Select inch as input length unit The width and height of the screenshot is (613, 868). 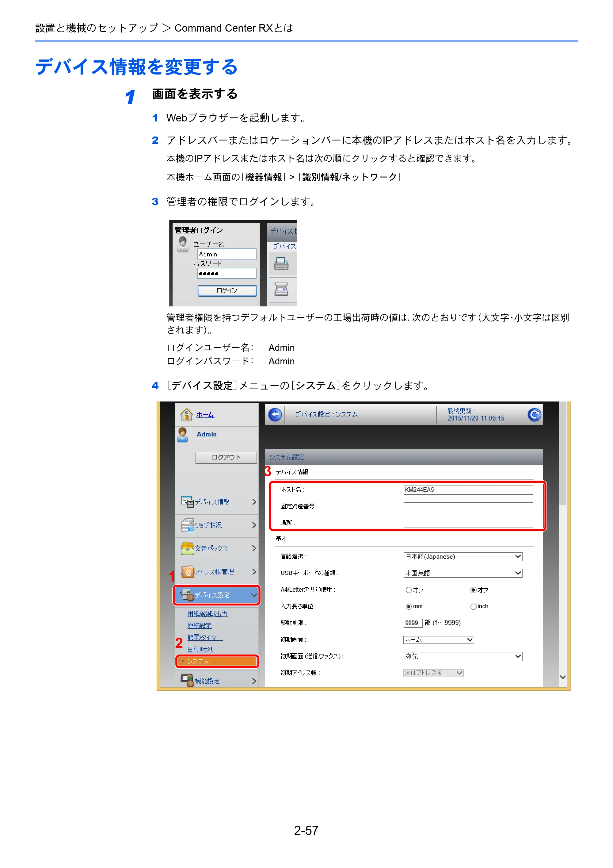473,607
